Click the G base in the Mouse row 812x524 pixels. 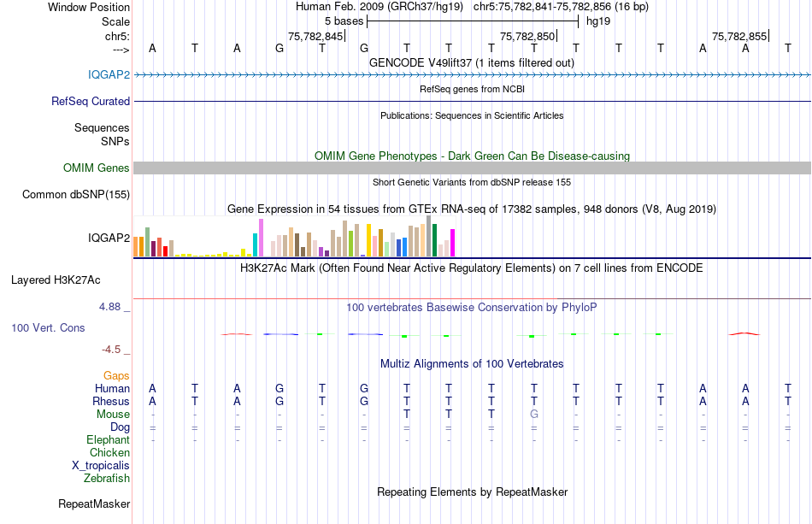pos(534,415)
